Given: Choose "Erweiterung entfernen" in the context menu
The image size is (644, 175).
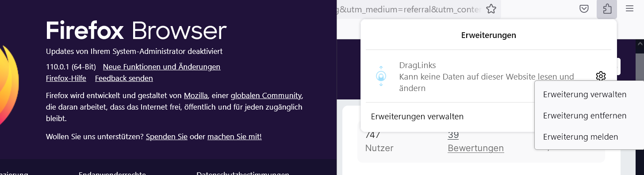Looking at the screenshot, I should (x=585, y=115).
